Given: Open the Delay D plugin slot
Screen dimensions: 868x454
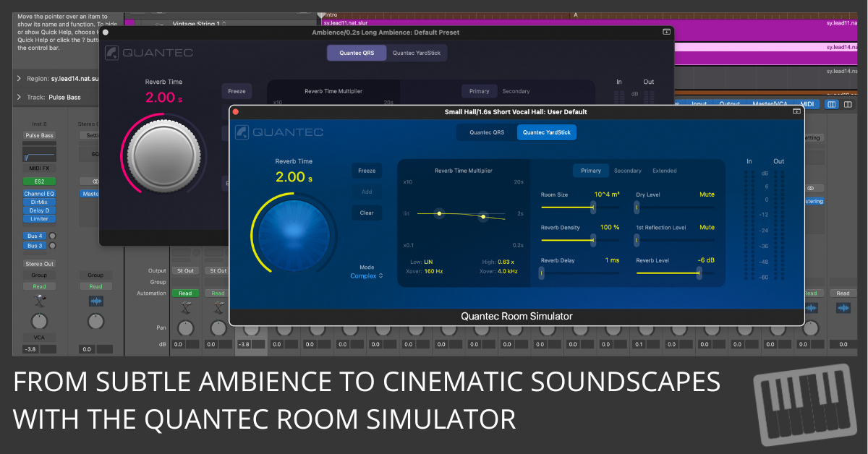Looking at the screenshot, I should point(39,210).
